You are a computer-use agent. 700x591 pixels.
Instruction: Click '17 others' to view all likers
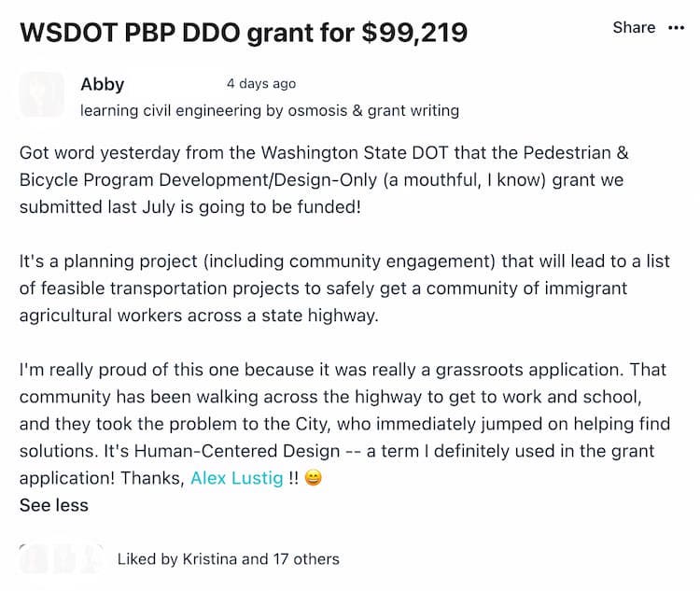pos(306,559)
